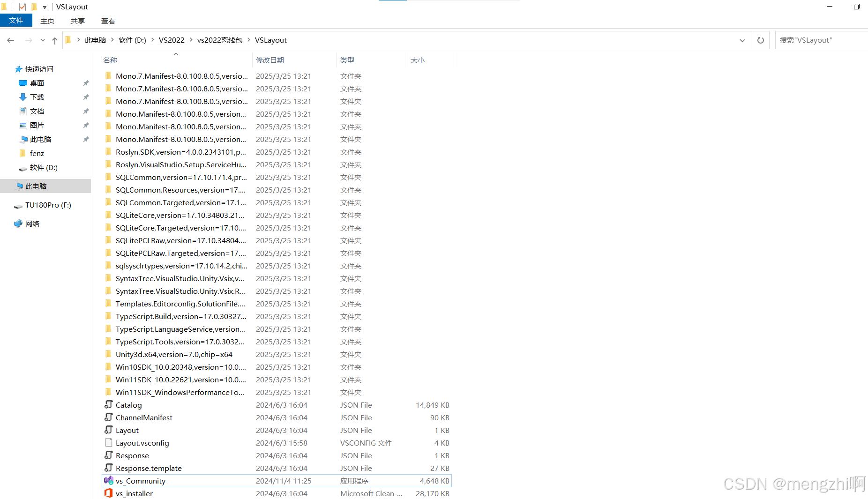Select Templates.Editorconfig.SolutionFile... folder name
Viewport: 868px width, 499px height.
(x=180, y=304)
